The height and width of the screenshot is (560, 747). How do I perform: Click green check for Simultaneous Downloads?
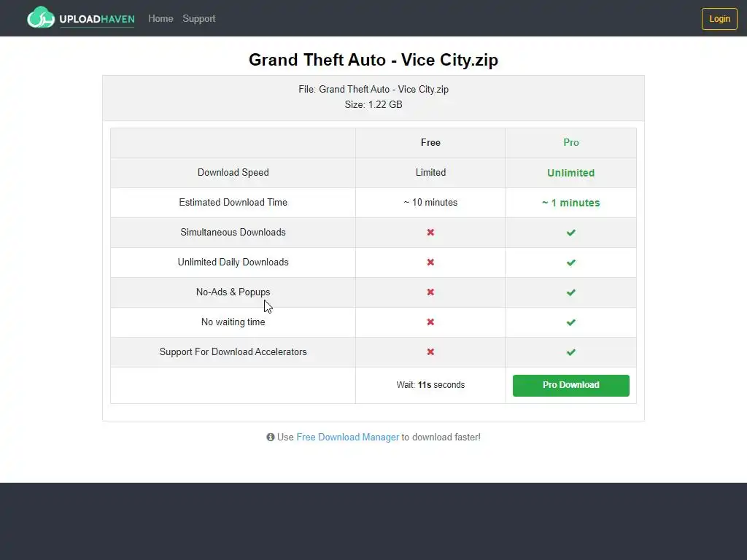tap(571, 233)
